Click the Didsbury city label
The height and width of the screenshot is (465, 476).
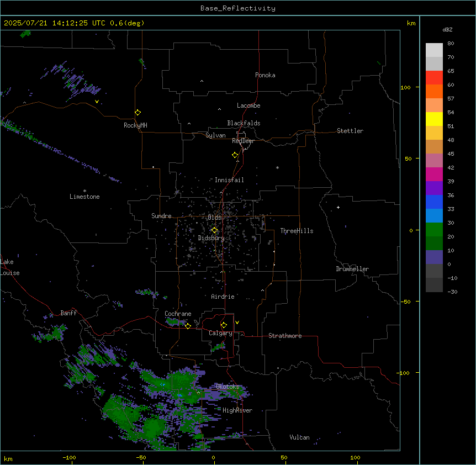[211, 238]
